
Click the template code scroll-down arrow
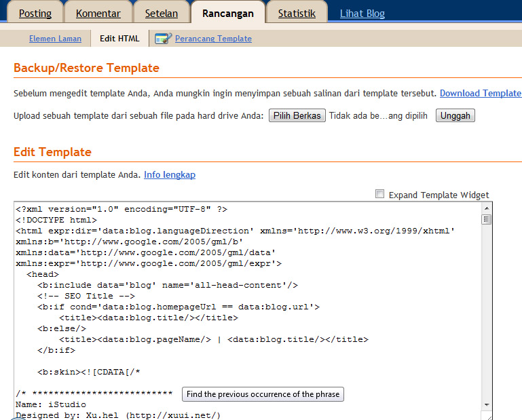pyautogui.click(x=487, y=405)
